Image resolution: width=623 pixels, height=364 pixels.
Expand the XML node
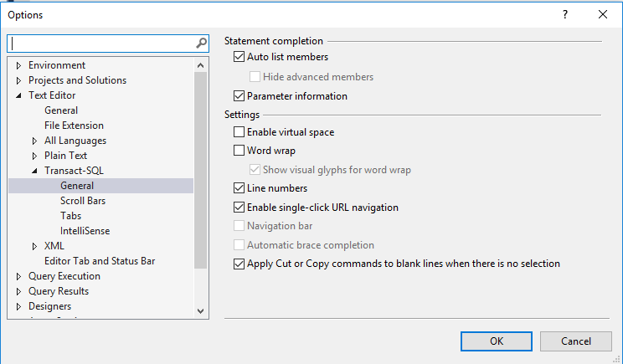click(34, 247)
